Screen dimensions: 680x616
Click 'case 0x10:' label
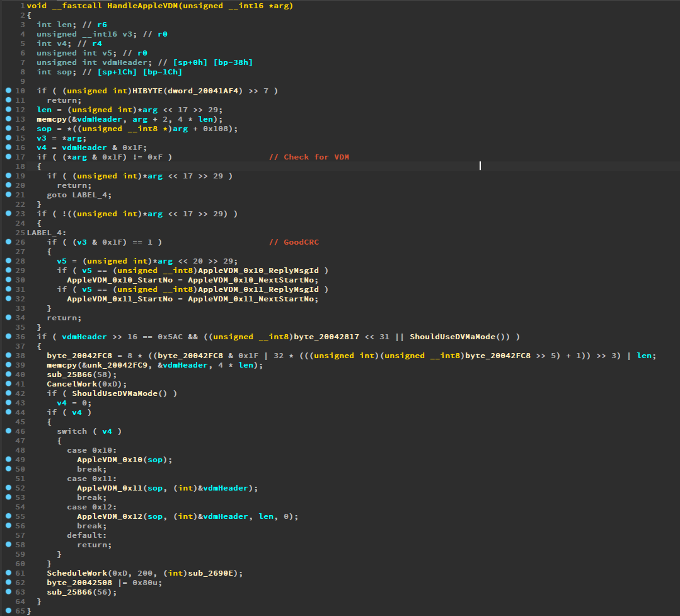91,450
